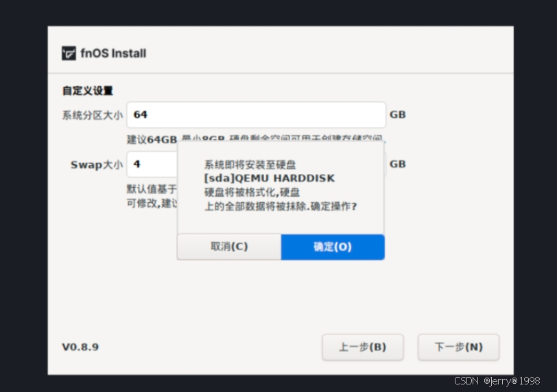Click the 自定义设置 heading
The width and height of the screenshot is (557, 392).
pos(87,91)
